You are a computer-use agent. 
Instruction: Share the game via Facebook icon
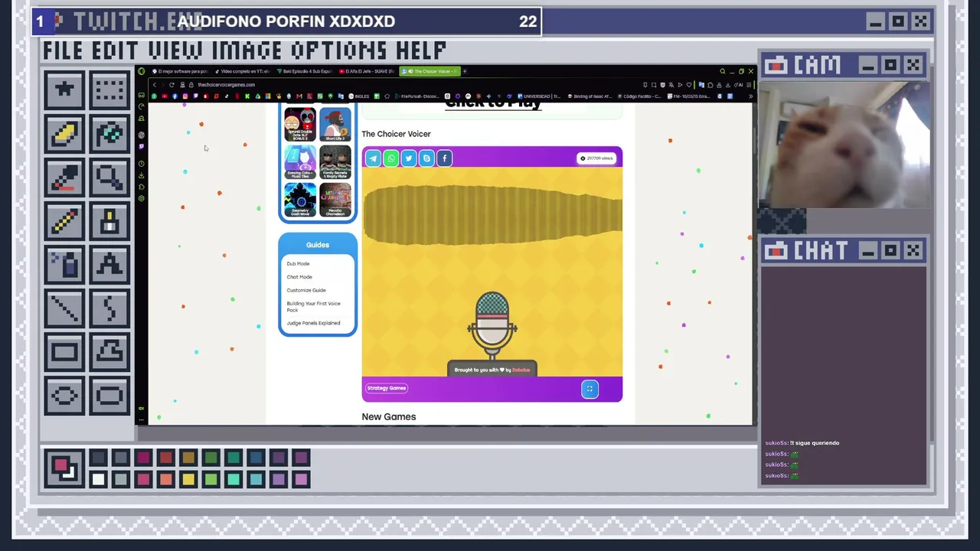tap(444, 158)
